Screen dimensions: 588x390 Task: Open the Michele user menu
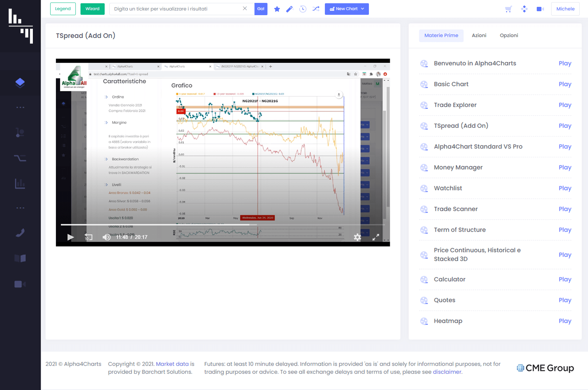(x=565, y=9)
